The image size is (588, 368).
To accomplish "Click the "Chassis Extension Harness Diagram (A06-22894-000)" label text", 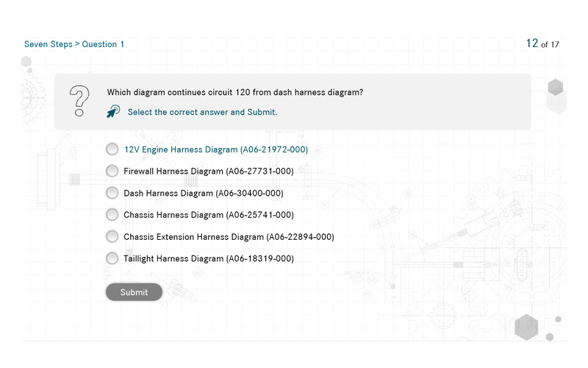I will pyautogui.click(x=229, y=237).
